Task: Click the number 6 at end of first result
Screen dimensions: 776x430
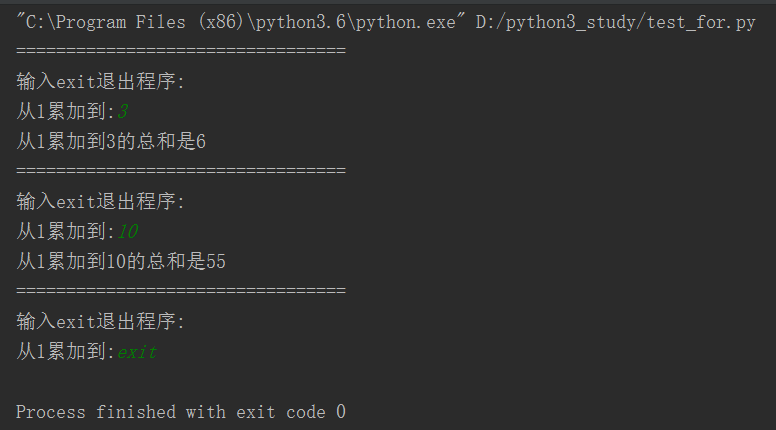Action: 201,142
